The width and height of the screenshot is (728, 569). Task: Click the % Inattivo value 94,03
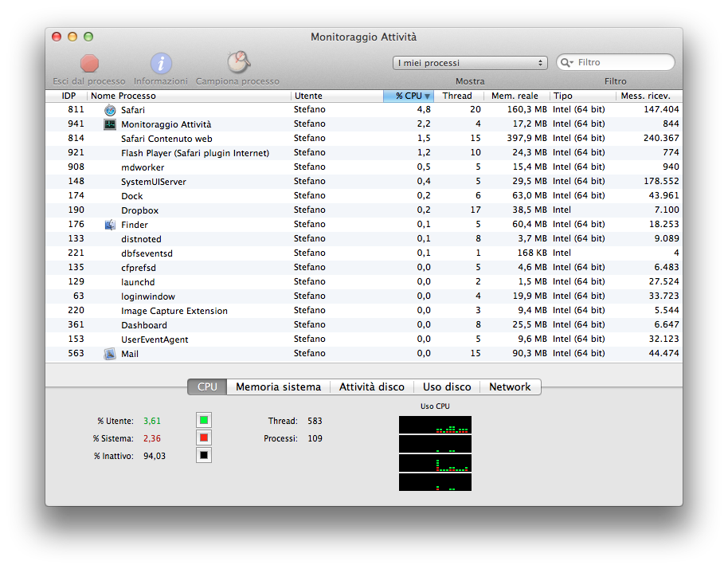155,456
